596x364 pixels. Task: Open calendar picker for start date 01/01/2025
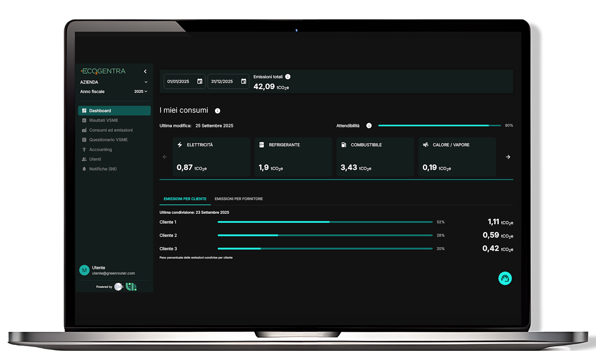pyautogui.click(x=200, y=81)
